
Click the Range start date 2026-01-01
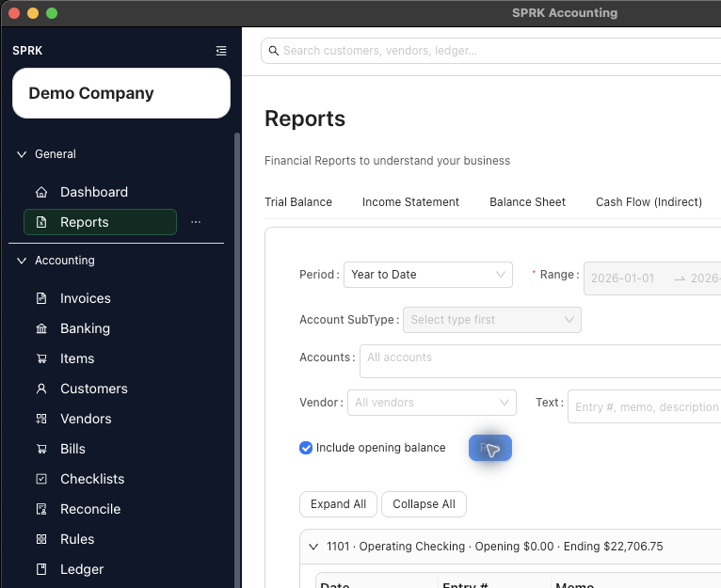point(622,278)
